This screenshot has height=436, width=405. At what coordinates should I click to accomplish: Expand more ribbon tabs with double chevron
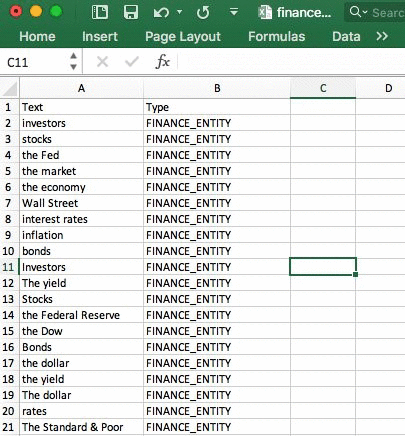(x=382, y=36)
